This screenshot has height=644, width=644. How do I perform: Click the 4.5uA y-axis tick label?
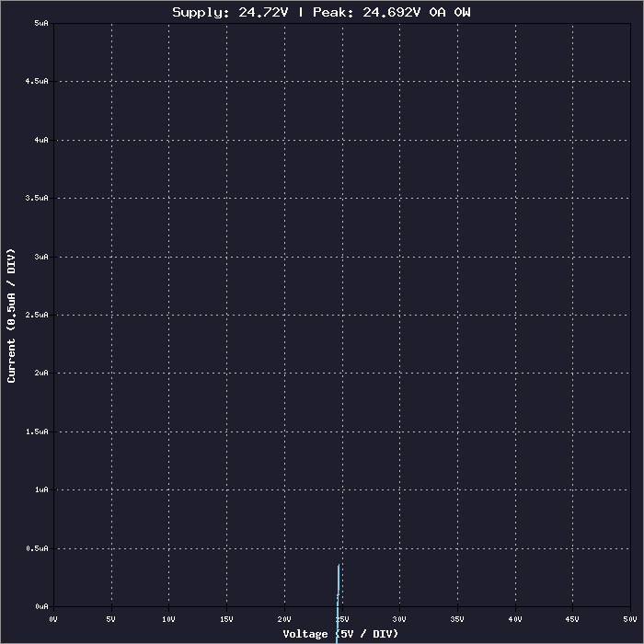coord(37,81)
